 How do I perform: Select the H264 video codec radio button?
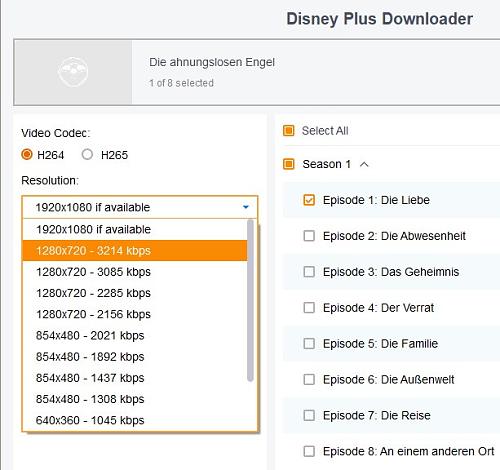pos(27,155)
